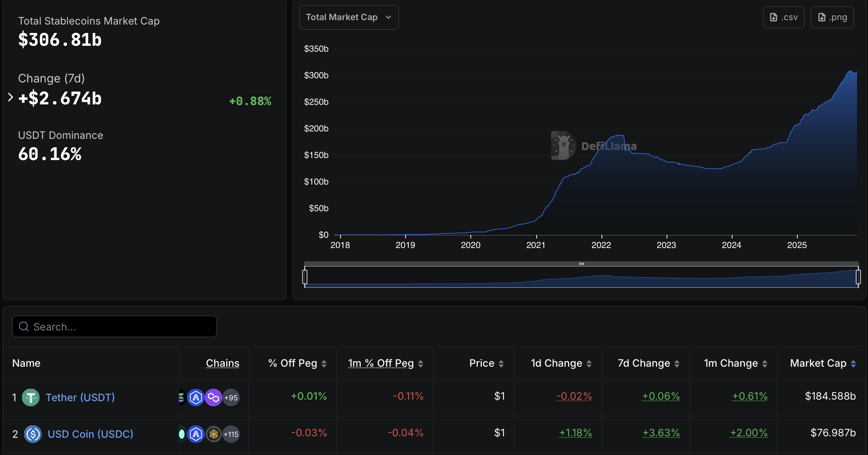Click the +95 more chains badge
This screenshot has width=868, height=455.
[231, 397]
